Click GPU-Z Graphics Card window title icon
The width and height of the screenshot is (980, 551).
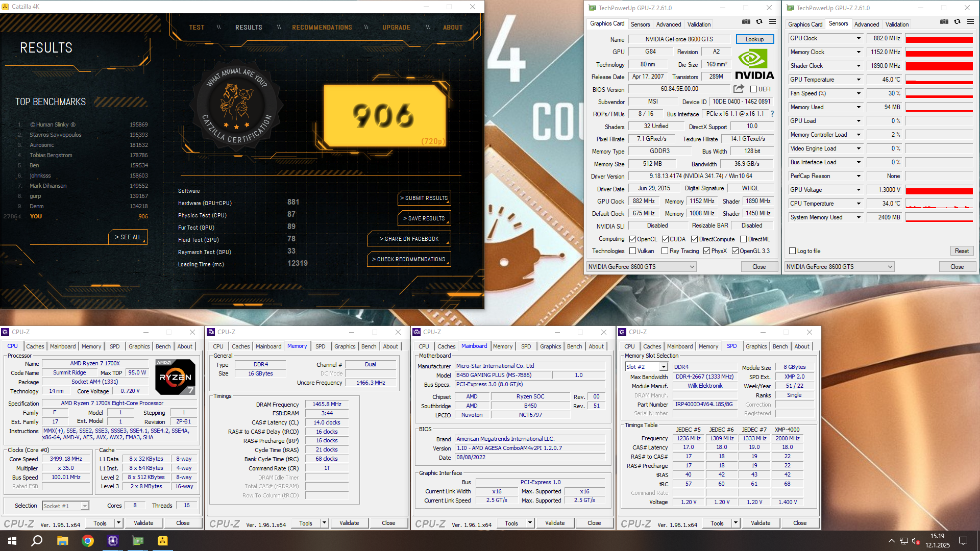[592, 8]
